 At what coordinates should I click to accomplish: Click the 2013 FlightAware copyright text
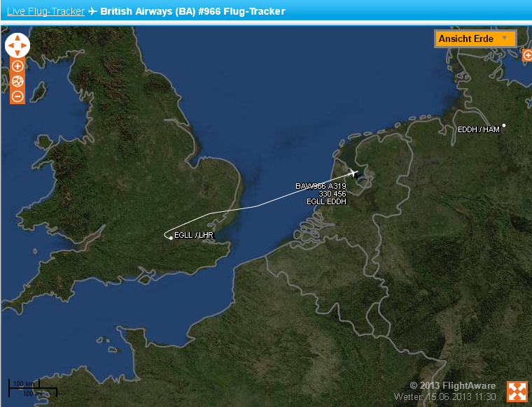[x=453, y=385]
